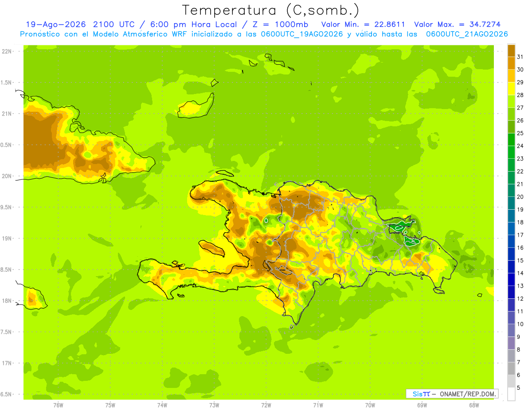
Task: Click the "73W" longitude label
Action: click(x=214, y=405)
